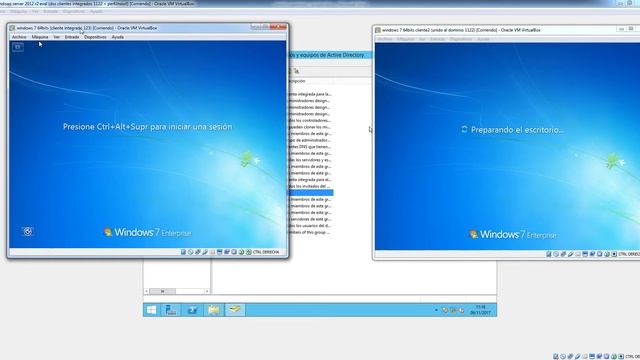Open Ease of Access button on left login screen

(28, 231)
